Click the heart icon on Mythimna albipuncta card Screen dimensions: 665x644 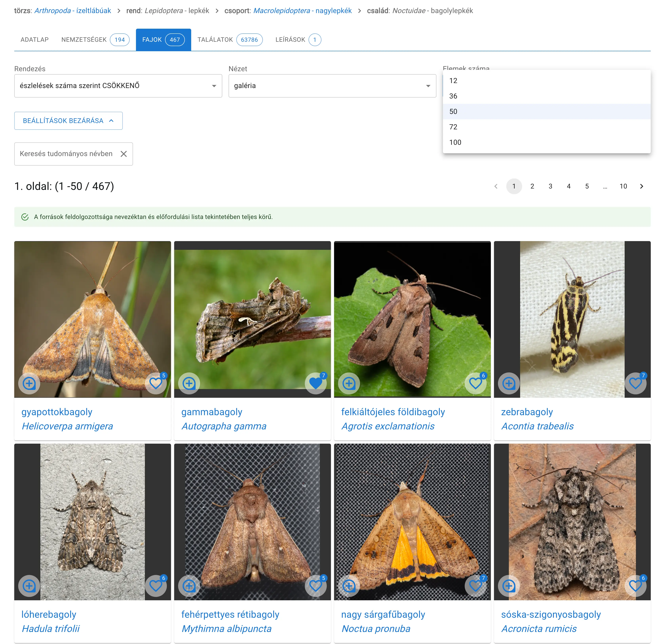(315, 586)
